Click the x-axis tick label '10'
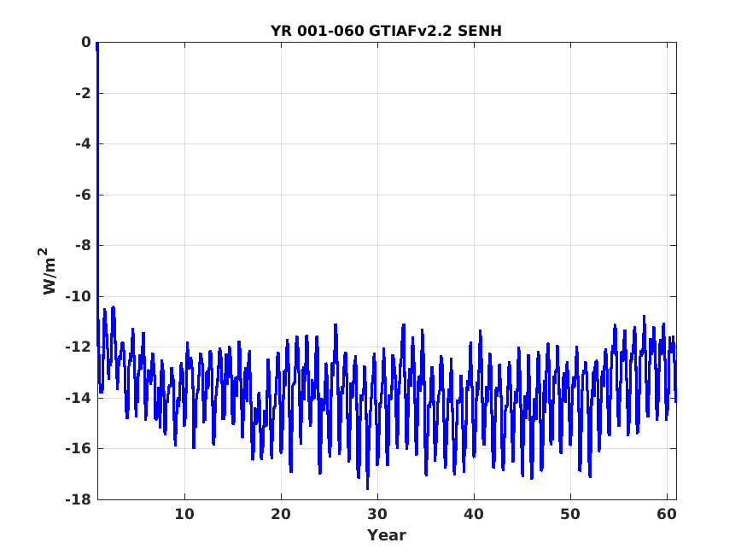747x560 pixels. (184, 514)
